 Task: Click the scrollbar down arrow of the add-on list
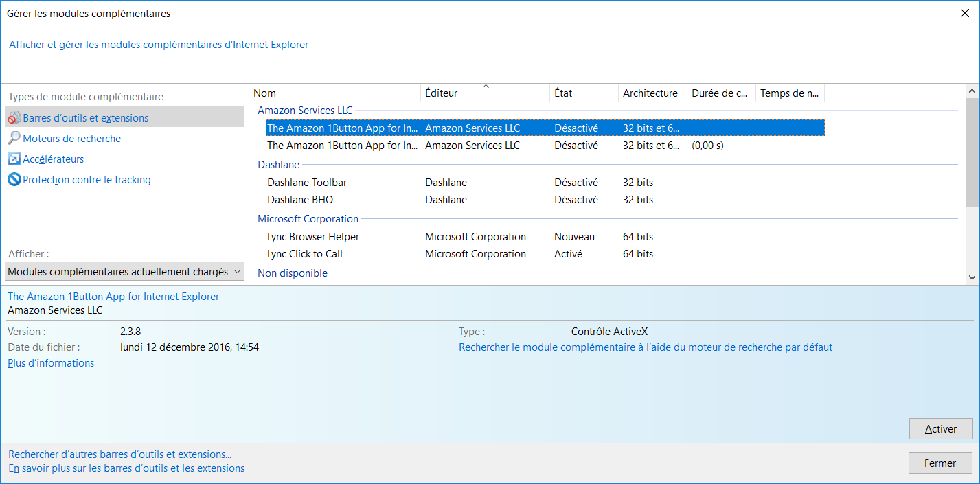(972, 277)
